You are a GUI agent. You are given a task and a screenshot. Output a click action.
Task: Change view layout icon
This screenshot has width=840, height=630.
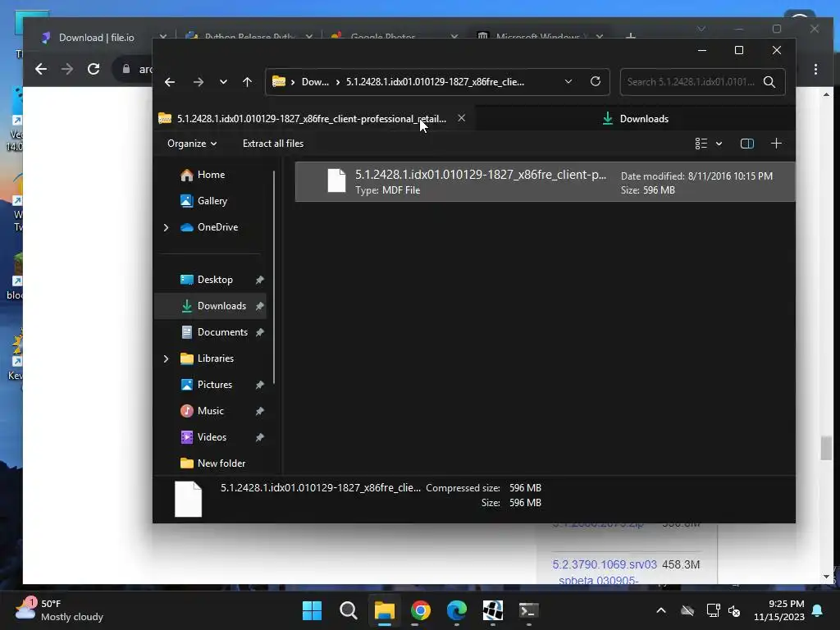701,144
